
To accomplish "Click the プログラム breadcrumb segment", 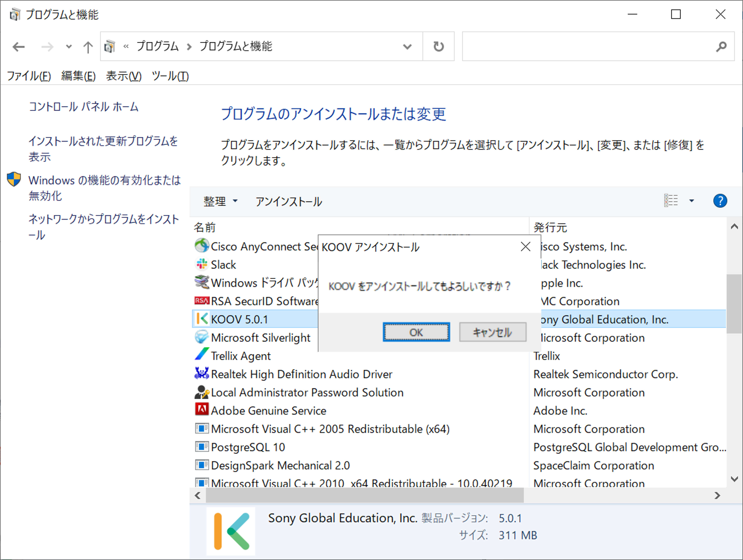I will [158, 46].
